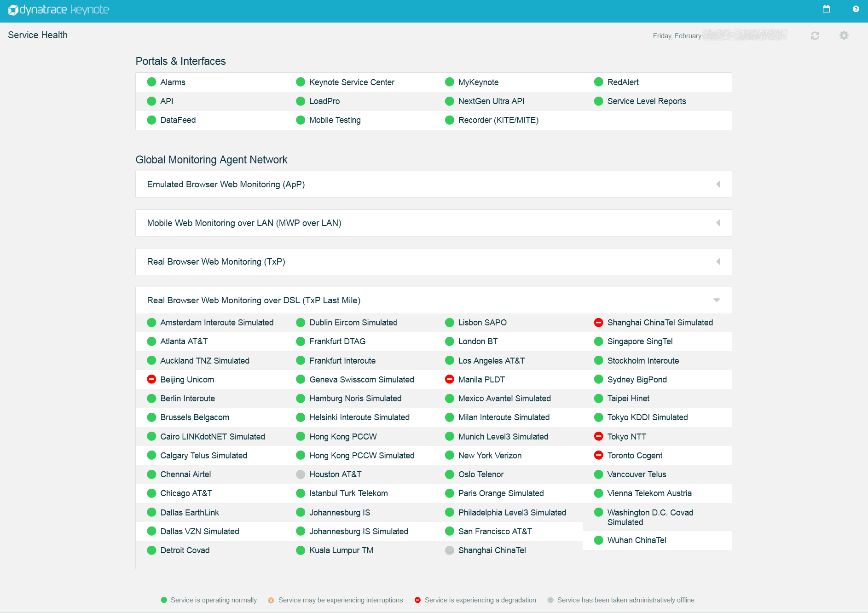Expand Emulated Browser Web Monitoring (ApP) arrow
868x613 pixels.
click(x=718, y=184)
